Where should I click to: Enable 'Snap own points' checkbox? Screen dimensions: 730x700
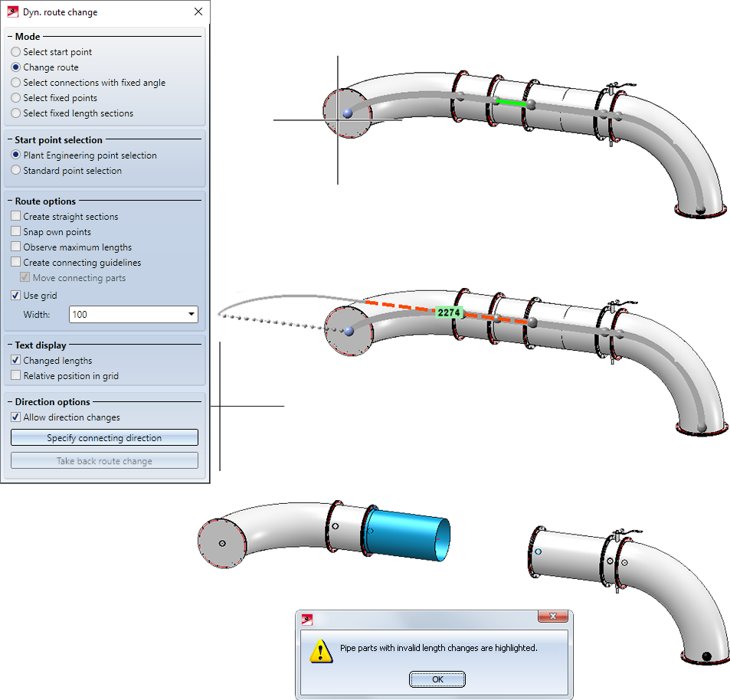[16, 231]
